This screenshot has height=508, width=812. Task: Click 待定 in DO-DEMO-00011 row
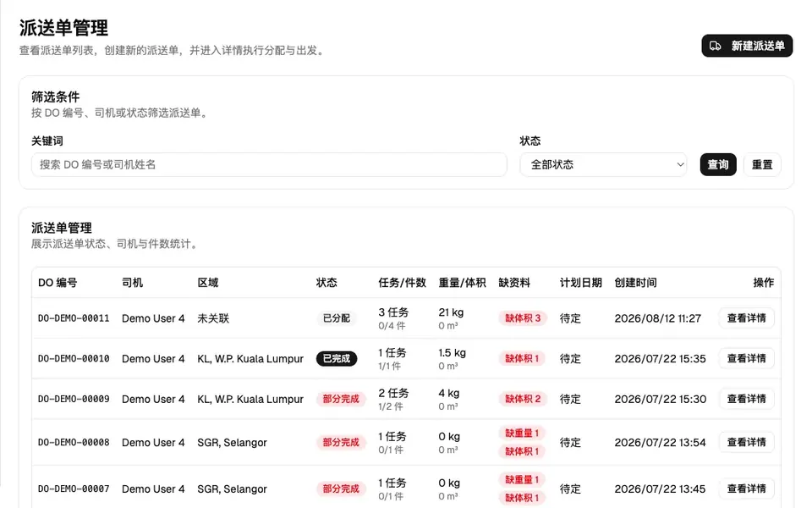pyautogui.click(x=570, y=318)
